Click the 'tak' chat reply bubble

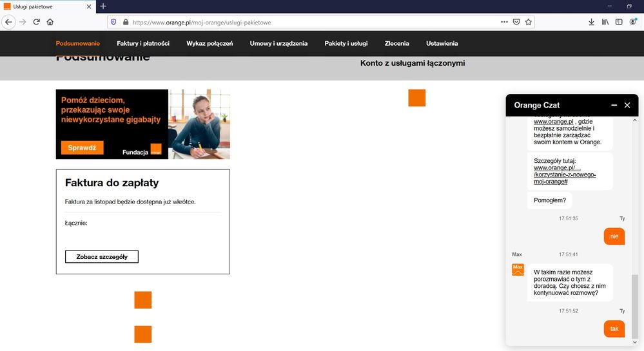pos(614,329)
